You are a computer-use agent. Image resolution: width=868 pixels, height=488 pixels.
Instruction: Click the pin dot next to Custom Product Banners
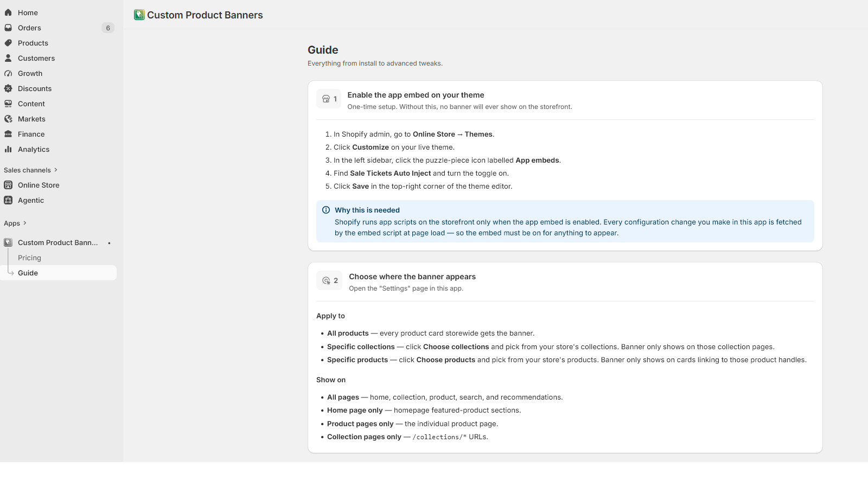[x=109, y=243]
